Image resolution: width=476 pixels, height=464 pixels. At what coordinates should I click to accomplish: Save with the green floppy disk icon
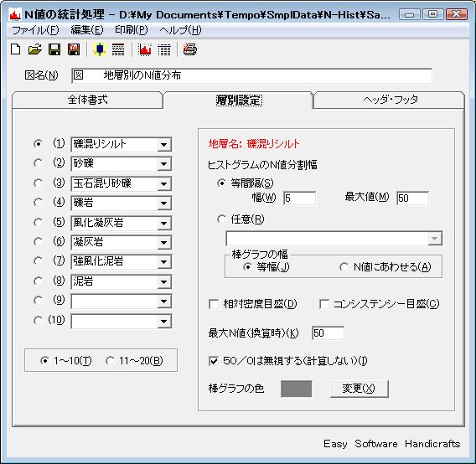[54, 49]
